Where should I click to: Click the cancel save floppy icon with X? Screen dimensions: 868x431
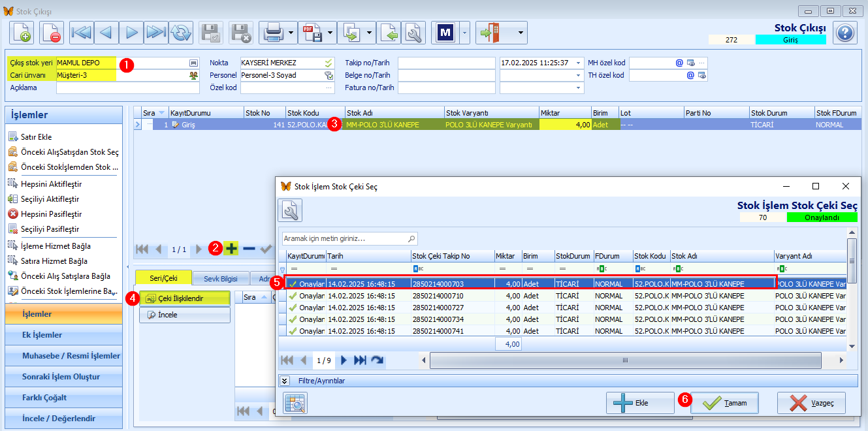tap(241, 32)
